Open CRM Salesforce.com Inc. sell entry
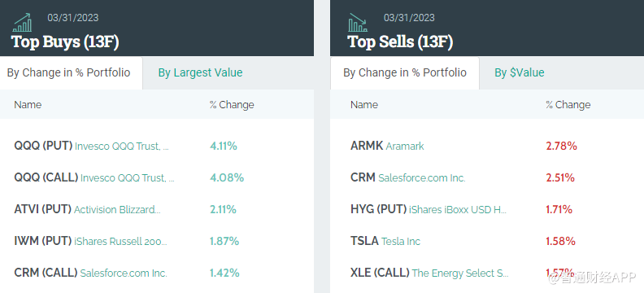Viewport: 644px width, 293px height. (408, 177)
